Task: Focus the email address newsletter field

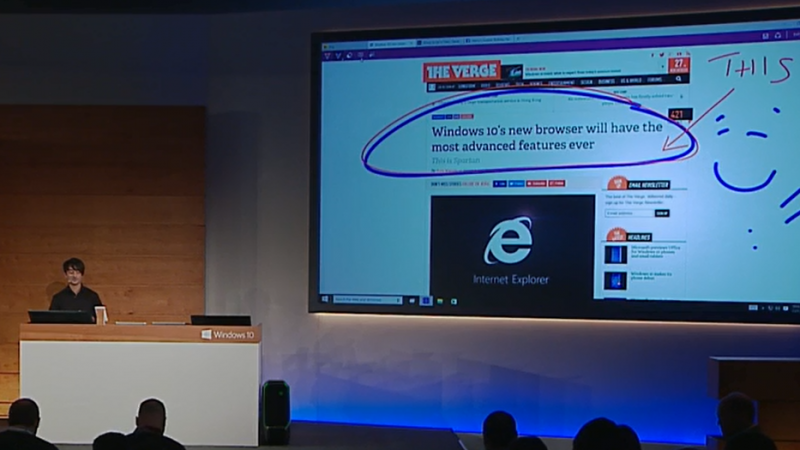Action: point(630,213)
